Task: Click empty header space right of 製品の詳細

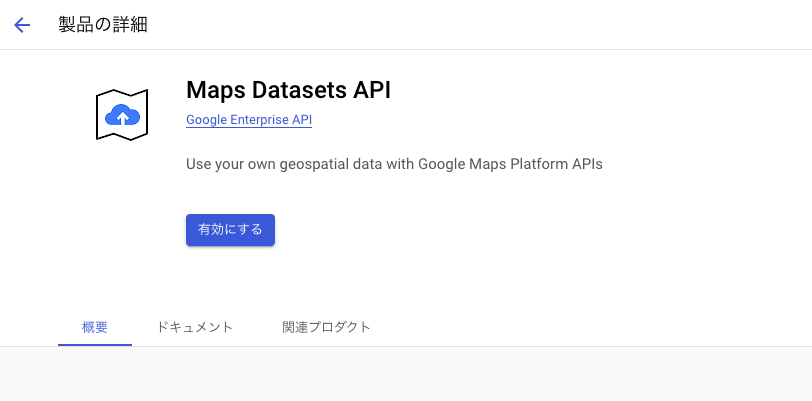Action: pyautogui.click(x=480, y=25)
